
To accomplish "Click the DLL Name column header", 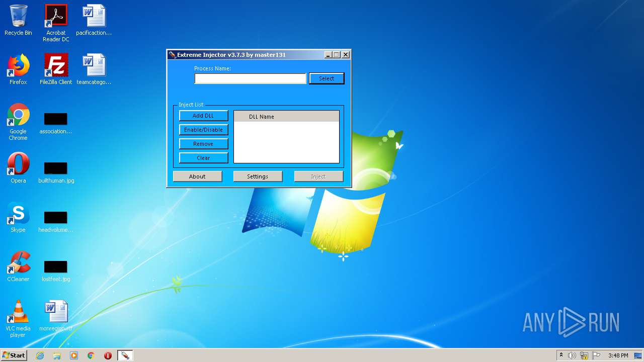I will tap(287, 117).
